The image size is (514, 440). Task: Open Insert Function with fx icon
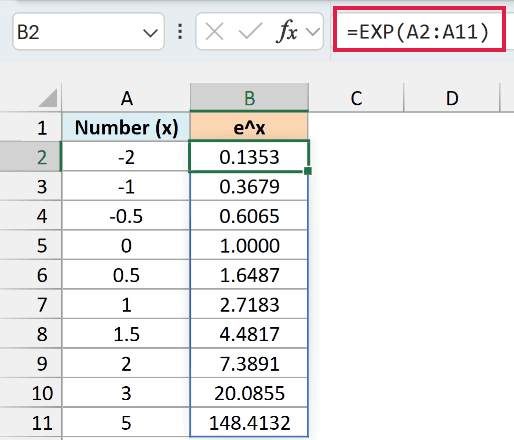click(287, 32)
